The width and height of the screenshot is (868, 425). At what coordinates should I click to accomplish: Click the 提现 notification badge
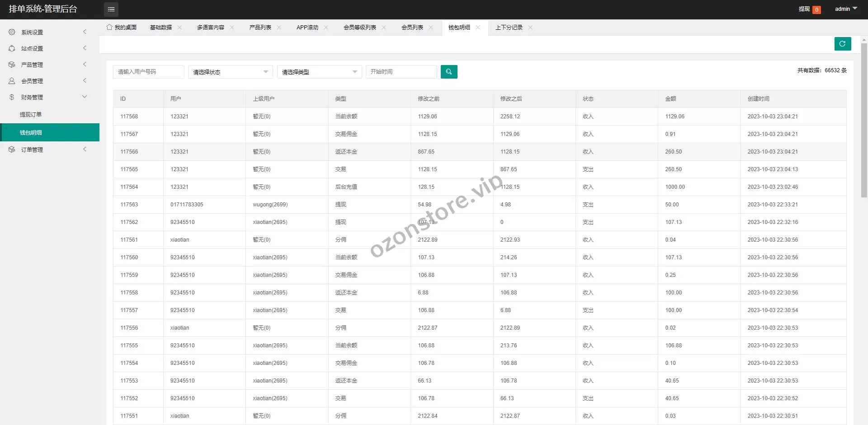816,9
